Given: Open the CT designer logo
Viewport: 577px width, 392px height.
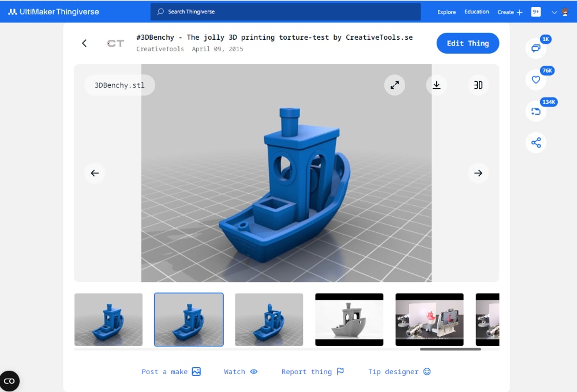Looking at the screenshot, I should pos(115,43).
